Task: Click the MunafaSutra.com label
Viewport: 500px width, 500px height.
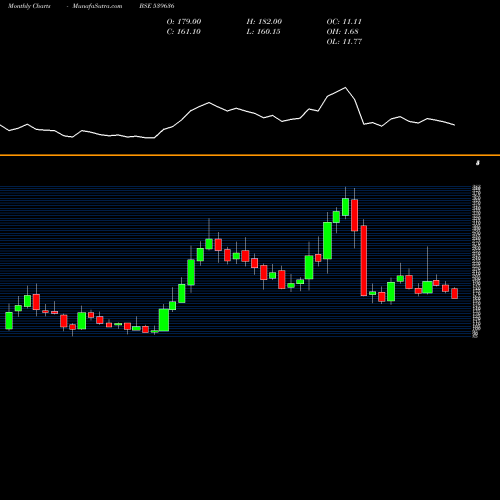Action: coord(97,6)
